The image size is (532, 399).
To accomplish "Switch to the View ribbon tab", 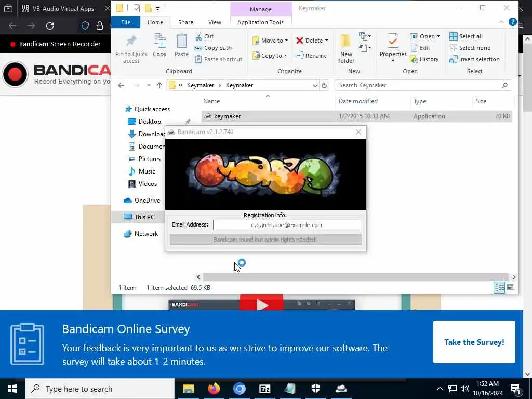I will [215, 22].
